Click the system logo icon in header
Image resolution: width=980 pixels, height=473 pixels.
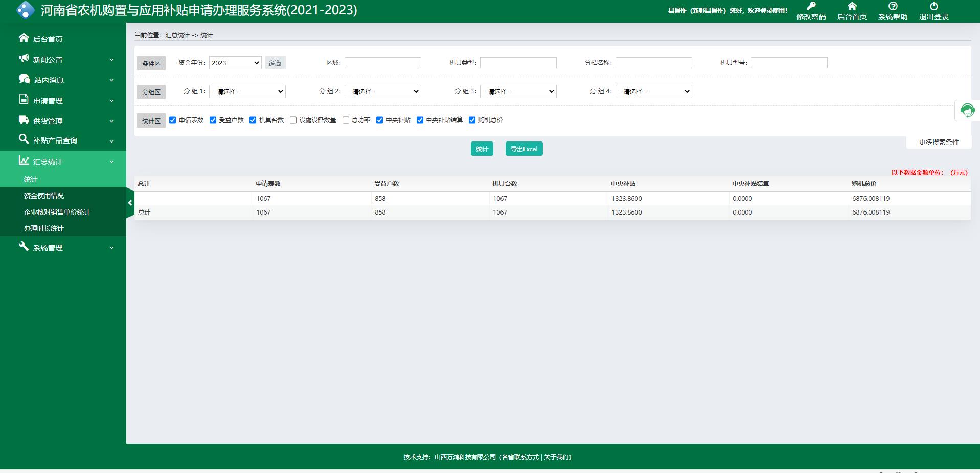tap(26, 10)
